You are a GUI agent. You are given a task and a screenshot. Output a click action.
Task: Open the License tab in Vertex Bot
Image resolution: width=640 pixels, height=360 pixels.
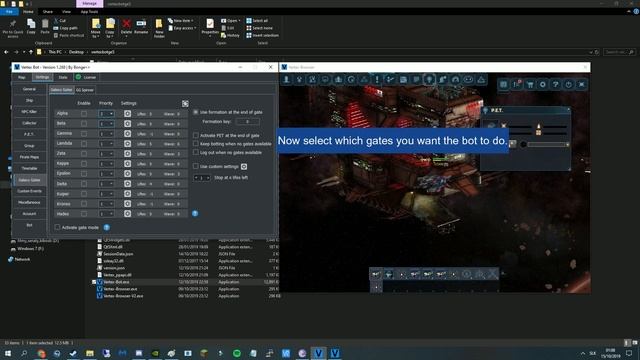tap(86, 77)
